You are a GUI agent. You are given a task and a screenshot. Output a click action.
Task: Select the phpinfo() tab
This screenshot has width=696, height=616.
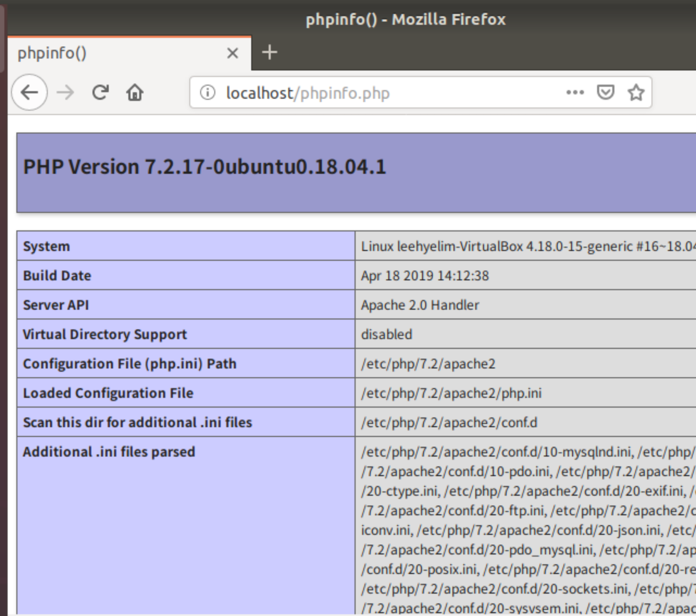[129, 53]
